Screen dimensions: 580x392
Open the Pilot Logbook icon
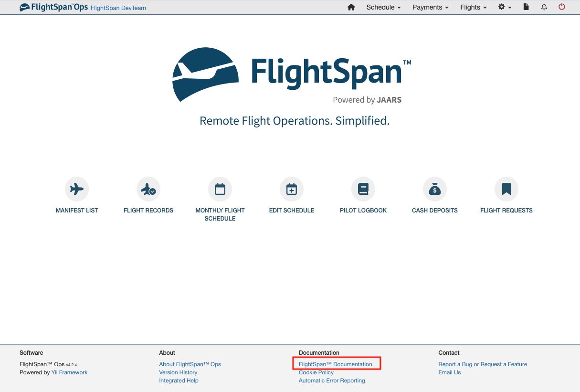(x=363, y=189)
